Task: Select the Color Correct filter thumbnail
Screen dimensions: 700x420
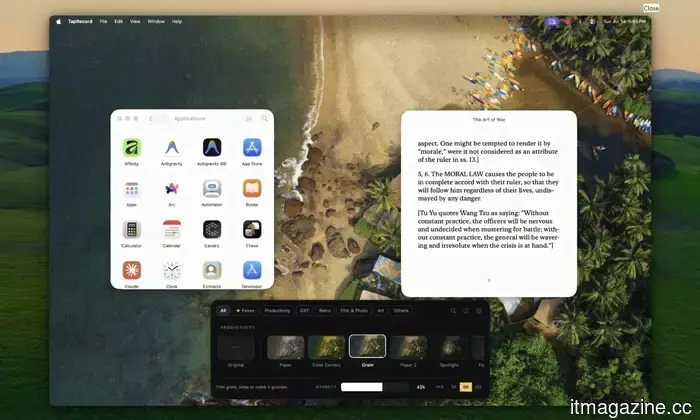Action: pos(326,347)
